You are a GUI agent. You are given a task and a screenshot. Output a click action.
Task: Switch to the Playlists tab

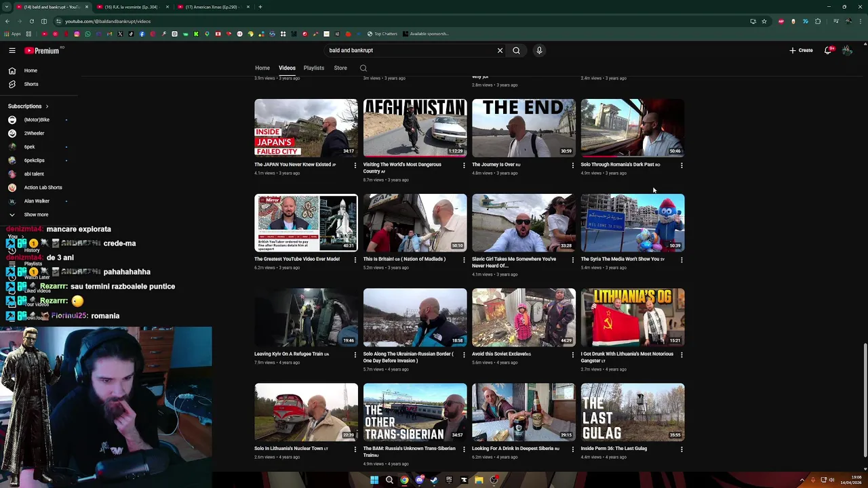(x=313, y=68)
